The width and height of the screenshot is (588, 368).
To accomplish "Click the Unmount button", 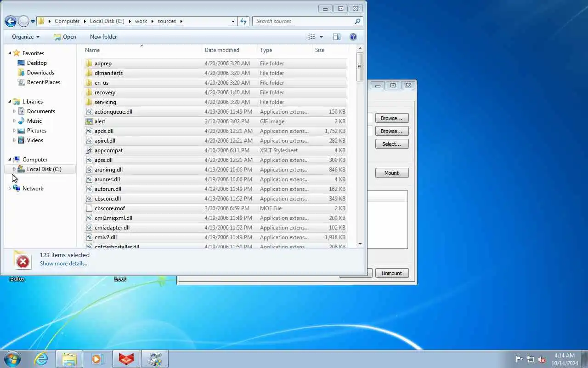I will coord(392,273).
